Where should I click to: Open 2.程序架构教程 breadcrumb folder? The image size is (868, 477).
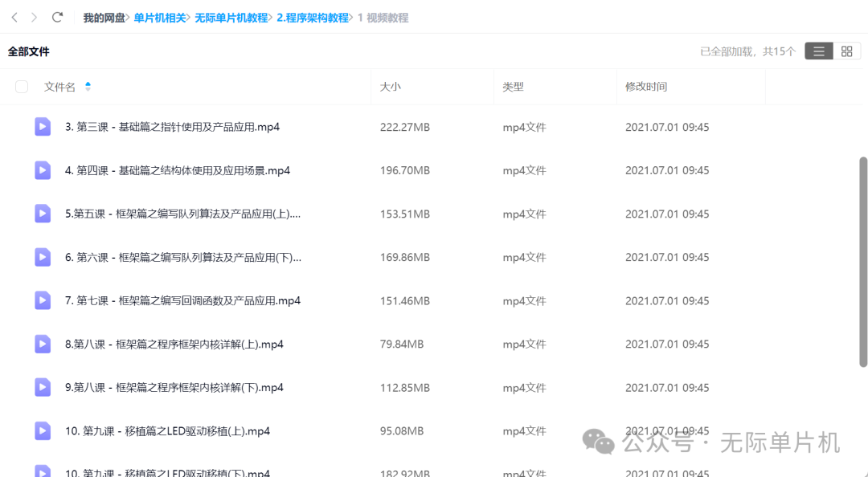click(312, 18)
